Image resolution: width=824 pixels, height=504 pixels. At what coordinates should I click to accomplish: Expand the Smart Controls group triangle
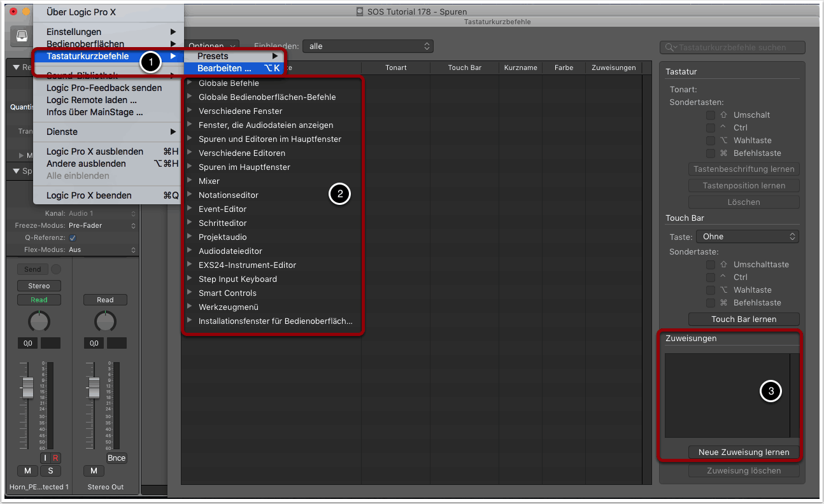(190, 293)
